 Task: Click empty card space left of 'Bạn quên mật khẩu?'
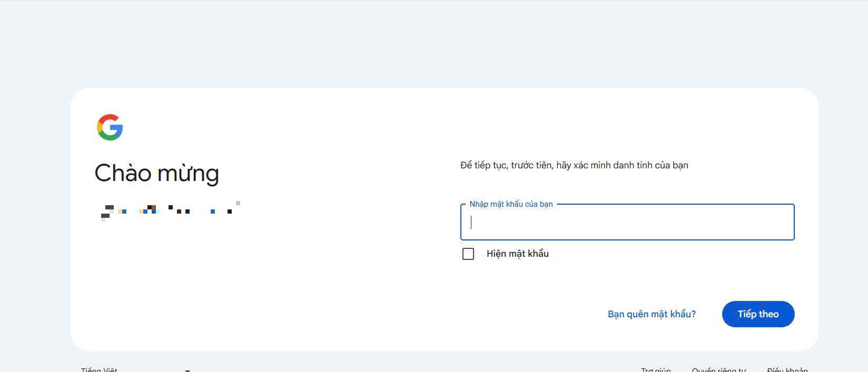527,314
